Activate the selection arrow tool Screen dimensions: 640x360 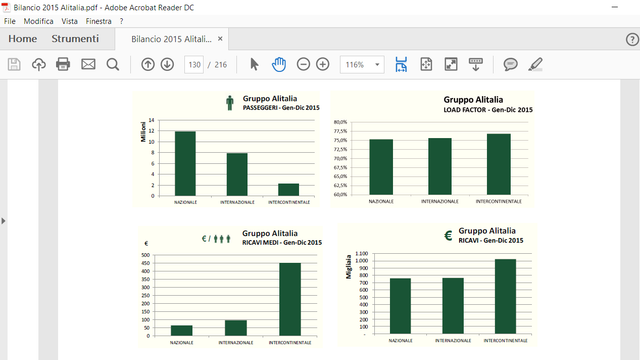click(x=254, y=64)
